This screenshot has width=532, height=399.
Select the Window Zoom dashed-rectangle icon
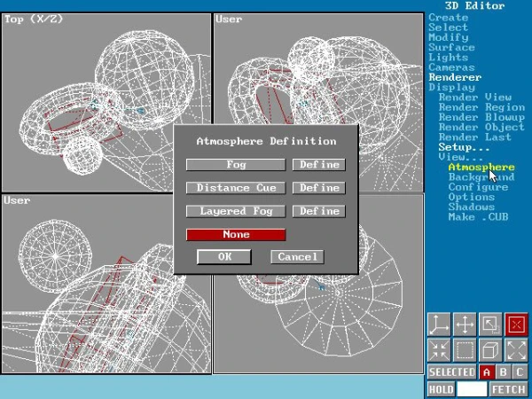tap(465, 350)
